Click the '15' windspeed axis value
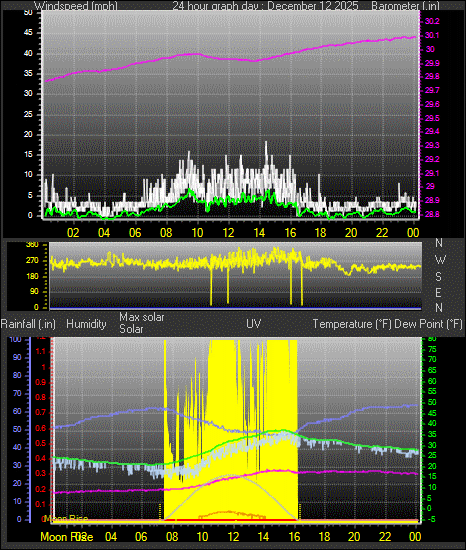Image resolution: width=466 pixels, height=550 pixels. pos(28,155)
